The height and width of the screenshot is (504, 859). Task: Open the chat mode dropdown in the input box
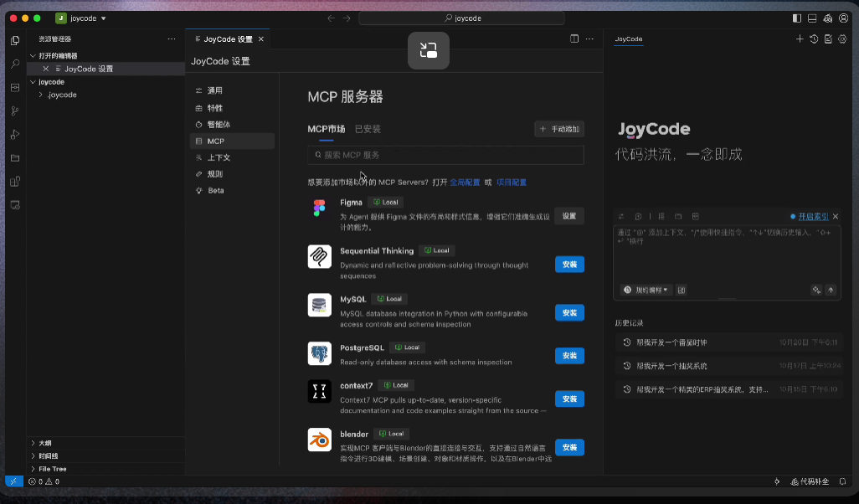click(646, 290)
